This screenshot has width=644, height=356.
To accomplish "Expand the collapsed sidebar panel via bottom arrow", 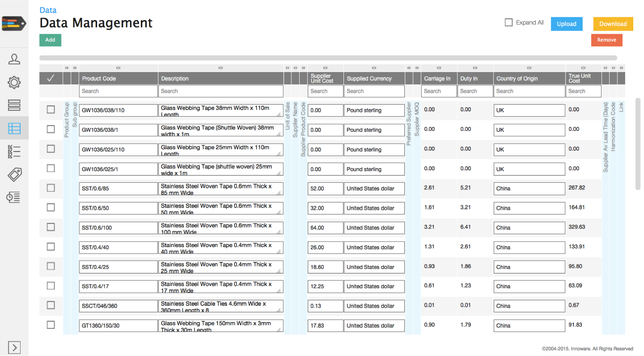I will [14, 347].
